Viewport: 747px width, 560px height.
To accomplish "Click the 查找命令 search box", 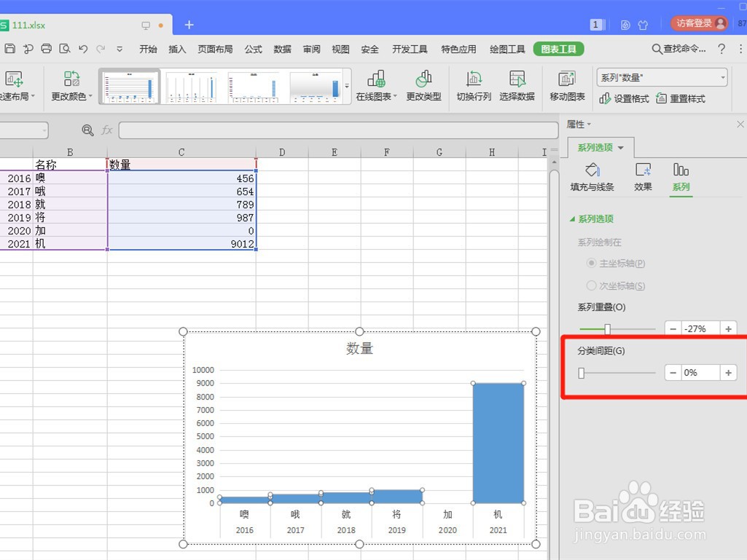I will pyautogui.click(x=679, y=49).
